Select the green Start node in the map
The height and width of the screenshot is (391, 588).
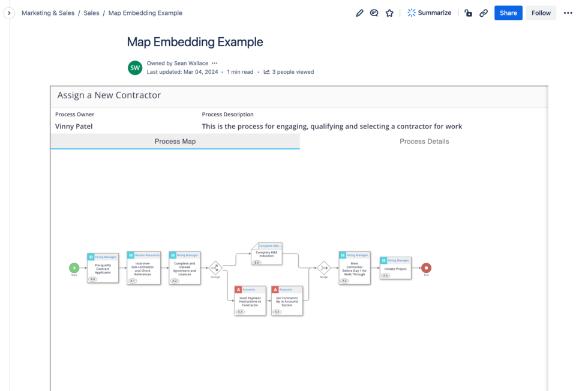74,269
